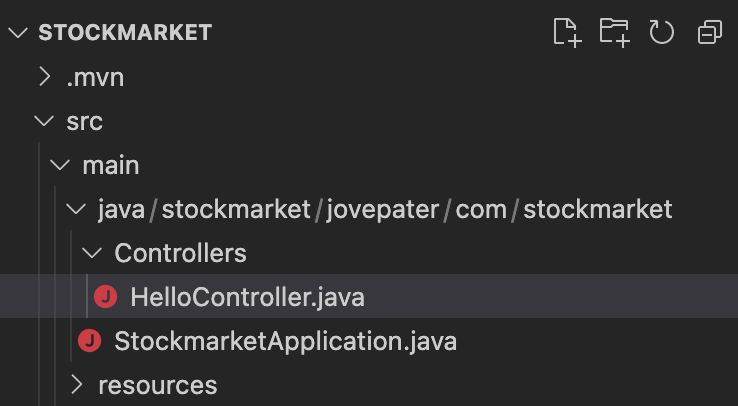Click the New Folder icon
738x406 pixels.
click(x=614, y=32)
